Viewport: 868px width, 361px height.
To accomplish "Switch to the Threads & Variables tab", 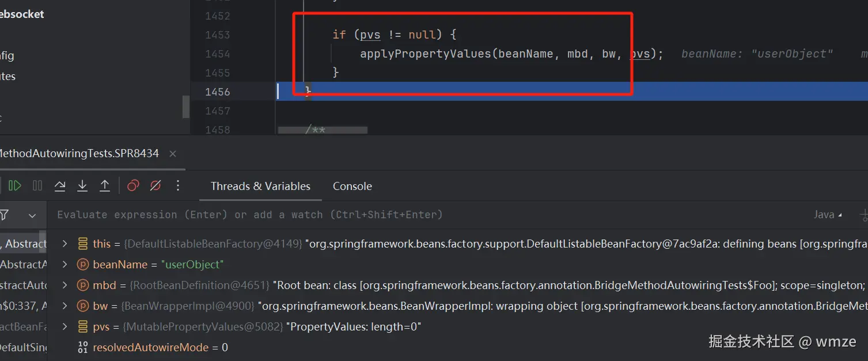I will pyautogui.click(x=260, y=186).
